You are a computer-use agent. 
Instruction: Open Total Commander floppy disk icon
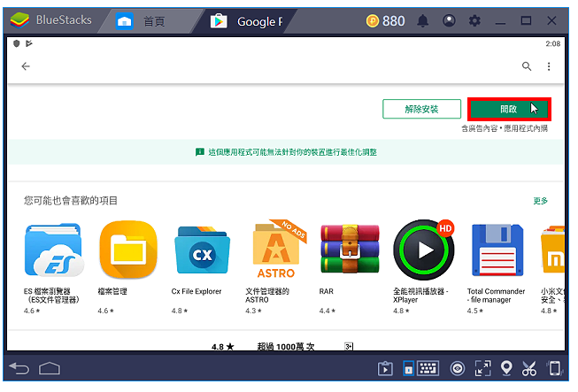(x=497, y=250)
